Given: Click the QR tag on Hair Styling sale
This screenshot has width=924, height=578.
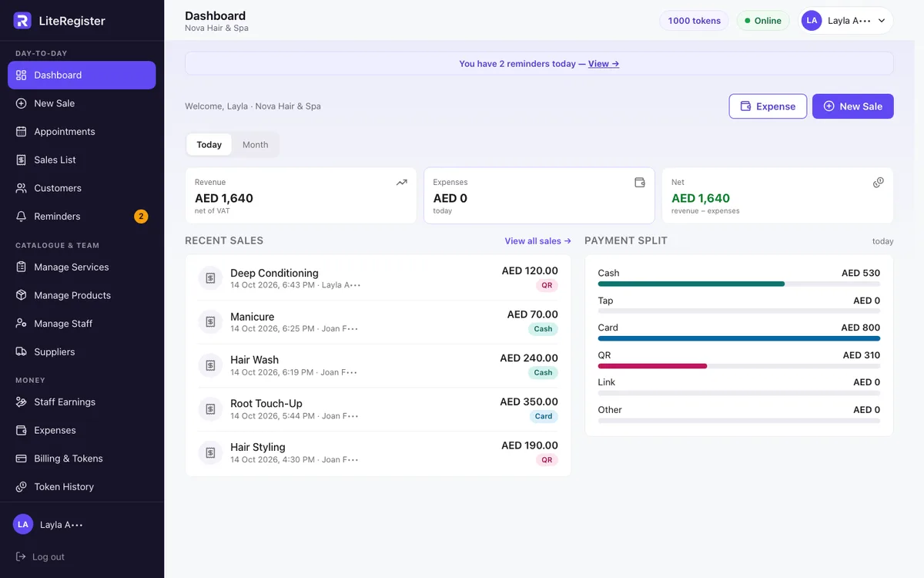Looking at the screenshot, I should 547,460.
